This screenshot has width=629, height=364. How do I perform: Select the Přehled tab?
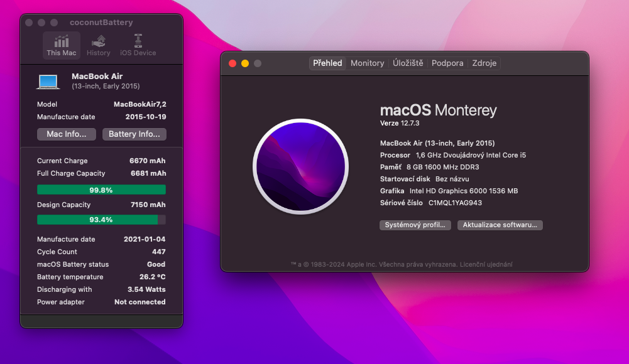(x=327, y=63)
